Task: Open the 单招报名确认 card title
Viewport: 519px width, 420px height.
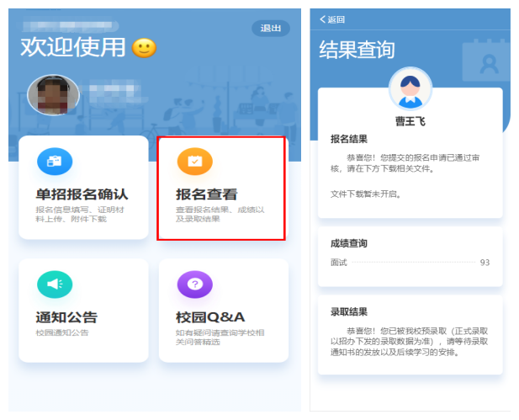Action: click(x=82, y=194)
